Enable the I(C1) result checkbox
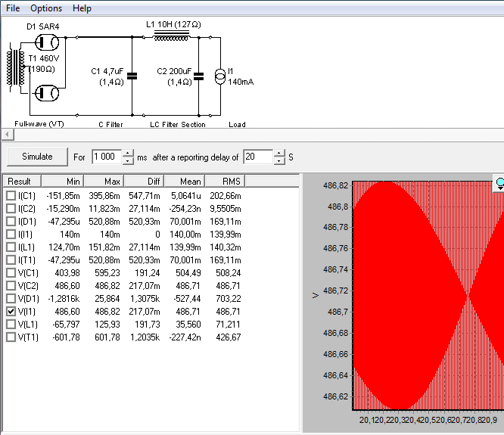 11,196
